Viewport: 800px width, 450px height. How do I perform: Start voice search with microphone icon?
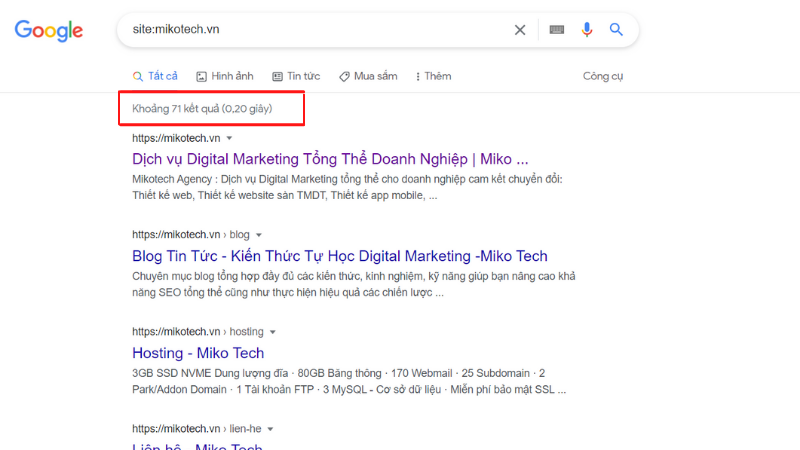pos(587,30)
